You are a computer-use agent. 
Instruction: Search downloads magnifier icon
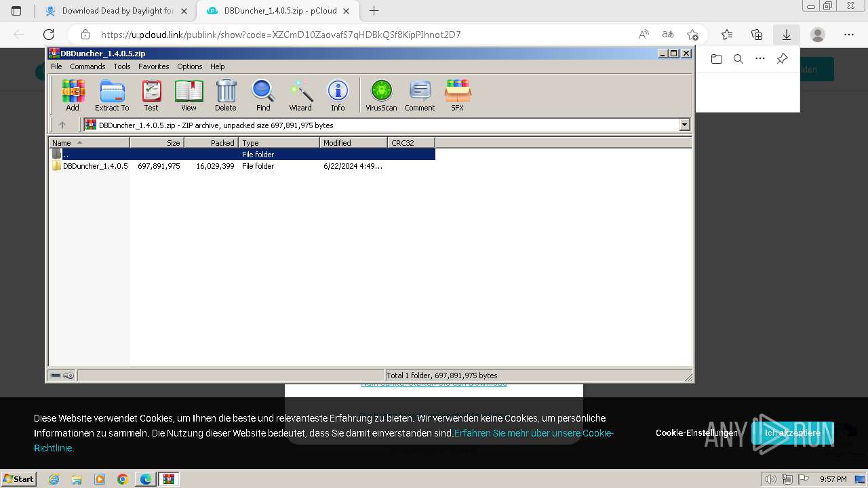tap(738, 59)
